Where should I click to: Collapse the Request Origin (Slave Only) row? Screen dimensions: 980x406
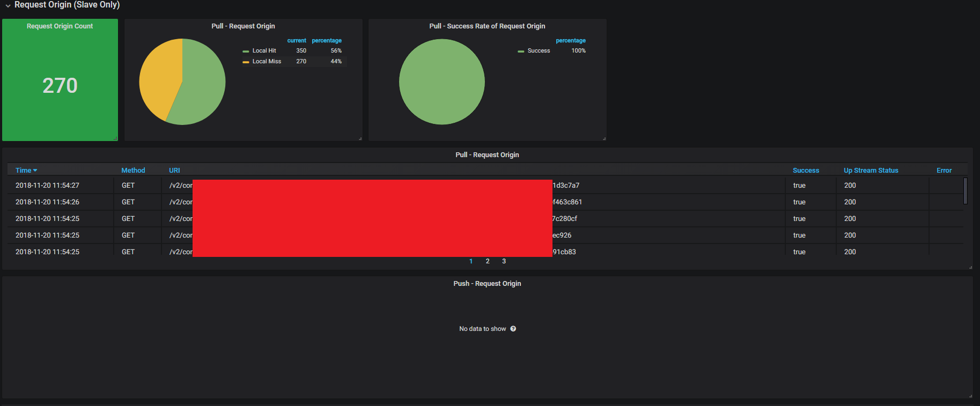[8, 5]
